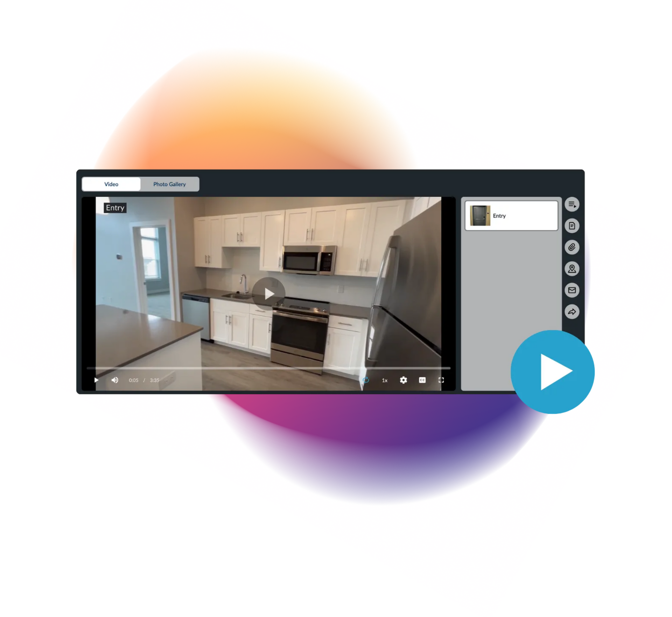Click the attachment/paperclip icon in sidebar
This screenshot has height=617, width=672.
(573, 247)
